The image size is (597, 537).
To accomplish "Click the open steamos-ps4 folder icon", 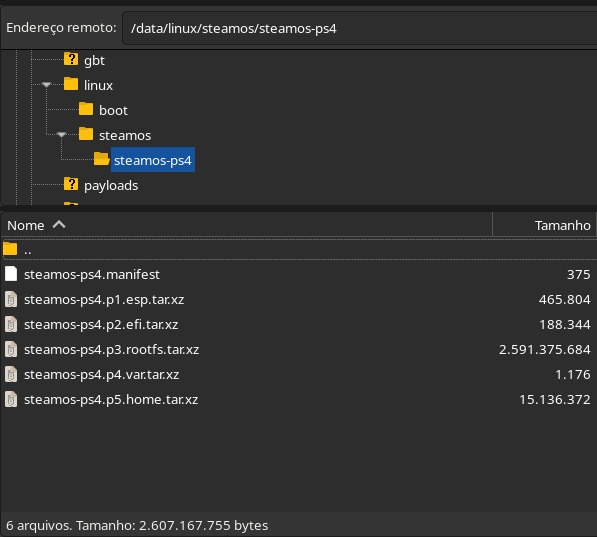I will click(102, 159).
